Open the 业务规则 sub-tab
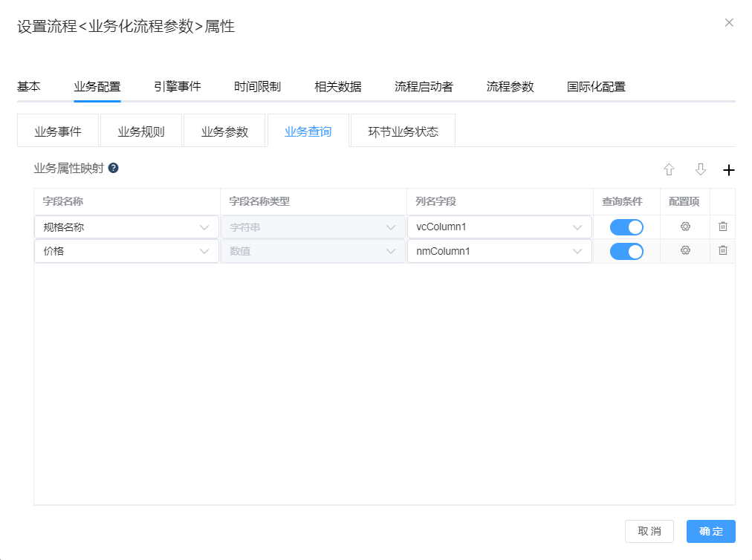752x560 pixels. [141, 132]
